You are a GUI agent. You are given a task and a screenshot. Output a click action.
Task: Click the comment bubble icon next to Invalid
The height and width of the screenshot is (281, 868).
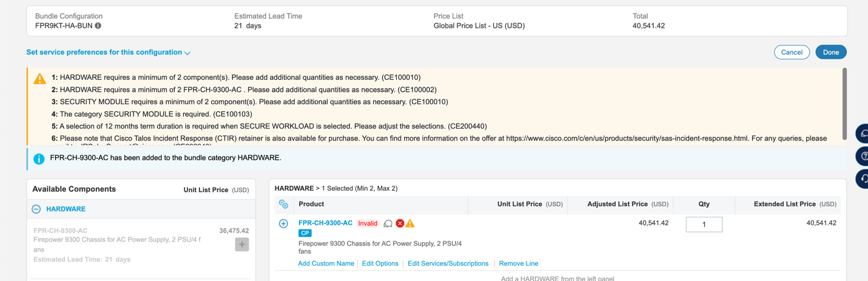[x=388, y=223]
